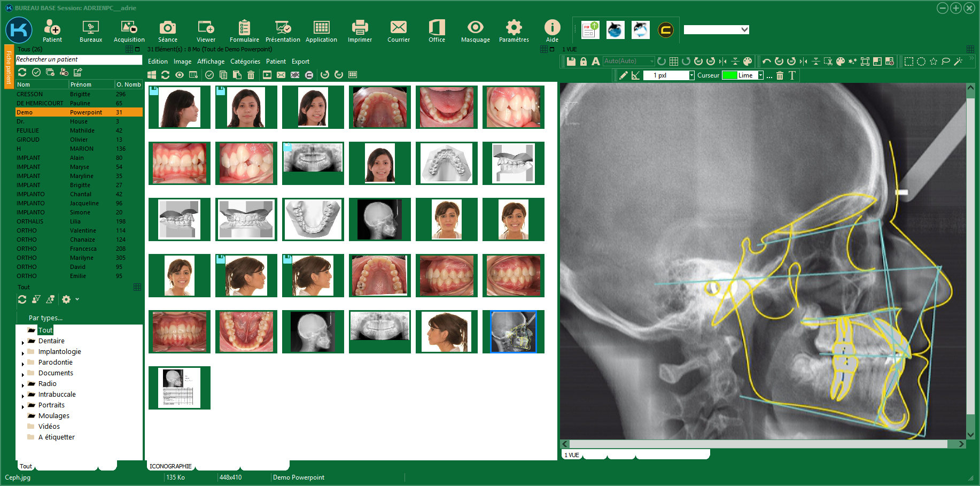Select the elliptical selection tool

pos(921,61)
